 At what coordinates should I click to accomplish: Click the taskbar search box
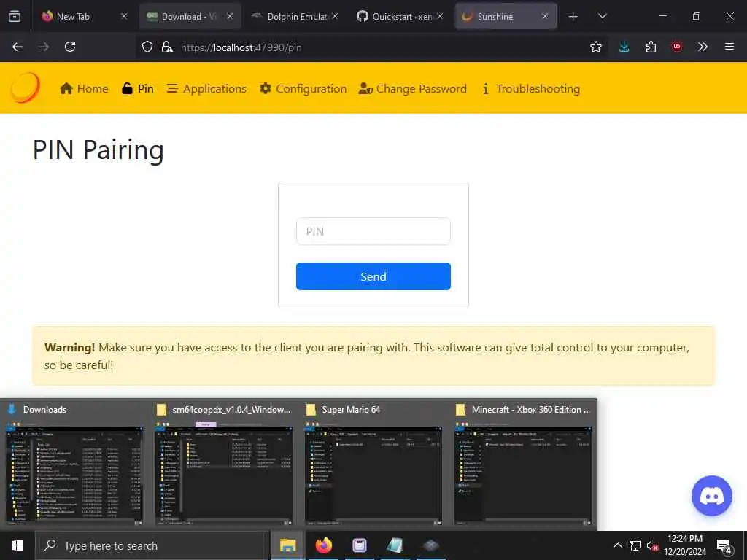coord(152,545)
